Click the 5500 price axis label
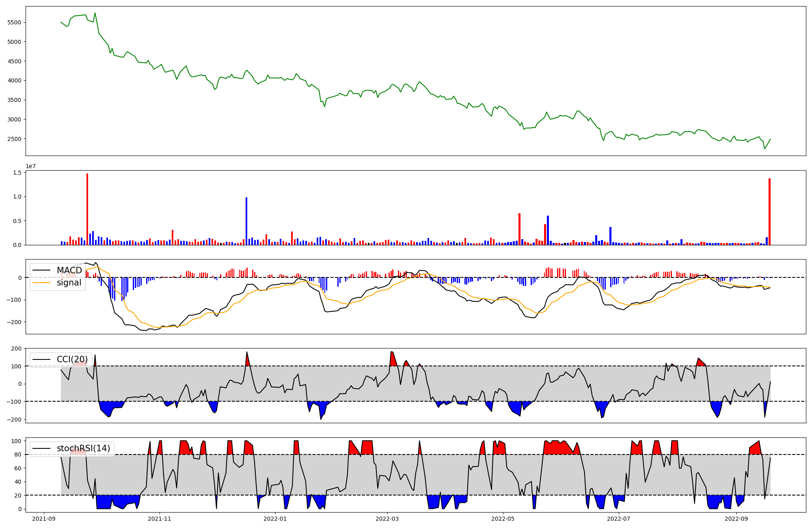Image resolution: width=812 pixels, height=528 pixels. [14, 22]
